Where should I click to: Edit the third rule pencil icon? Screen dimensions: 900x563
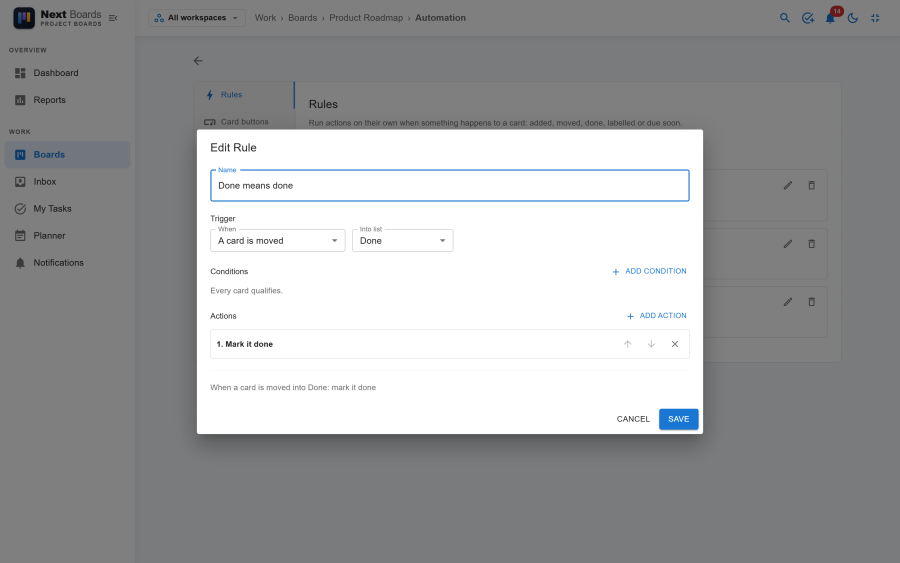pos(788,302)
